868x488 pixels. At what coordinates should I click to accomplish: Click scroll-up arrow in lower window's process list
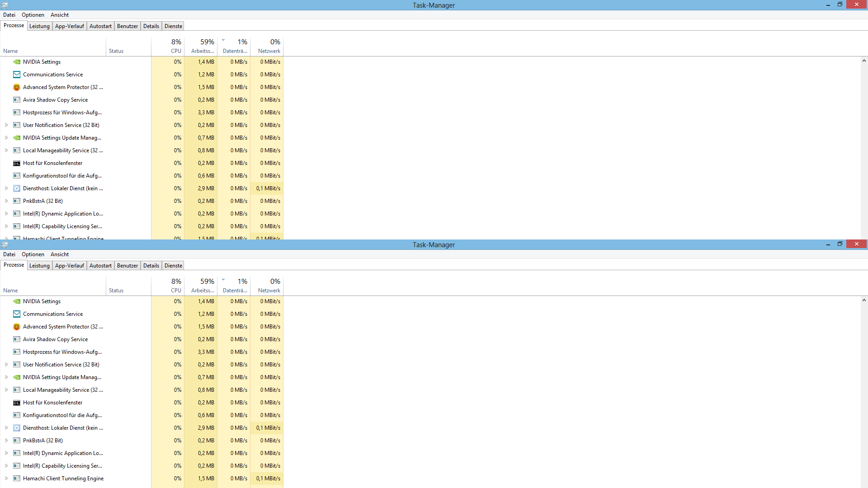(864, 300)
